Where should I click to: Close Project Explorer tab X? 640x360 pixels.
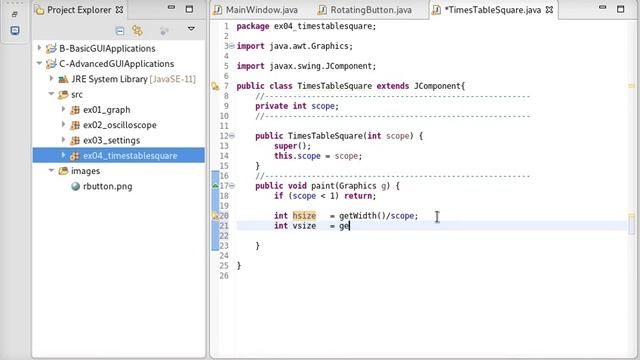point(120,10)
